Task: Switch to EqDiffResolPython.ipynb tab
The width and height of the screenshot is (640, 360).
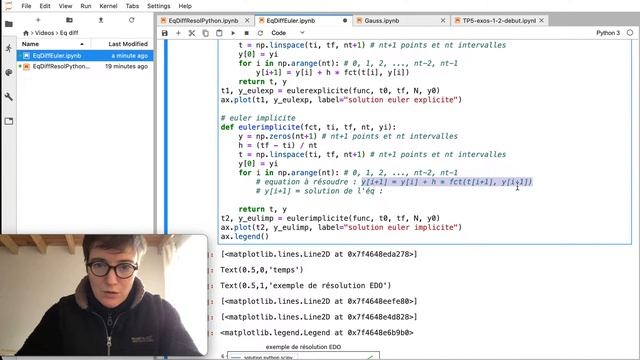Action: pos(203,20)
